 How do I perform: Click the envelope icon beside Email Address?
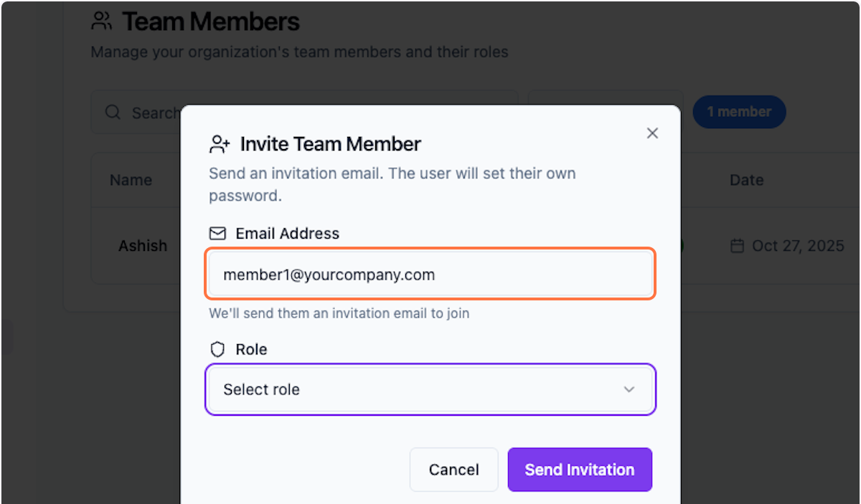[x=217, y=233]
